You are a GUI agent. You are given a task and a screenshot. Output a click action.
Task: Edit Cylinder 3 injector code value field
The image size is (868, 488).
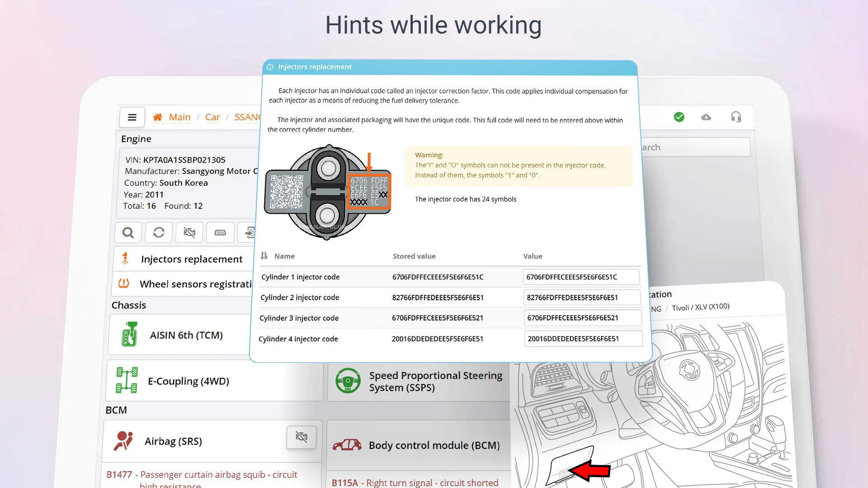pos(583,318)
